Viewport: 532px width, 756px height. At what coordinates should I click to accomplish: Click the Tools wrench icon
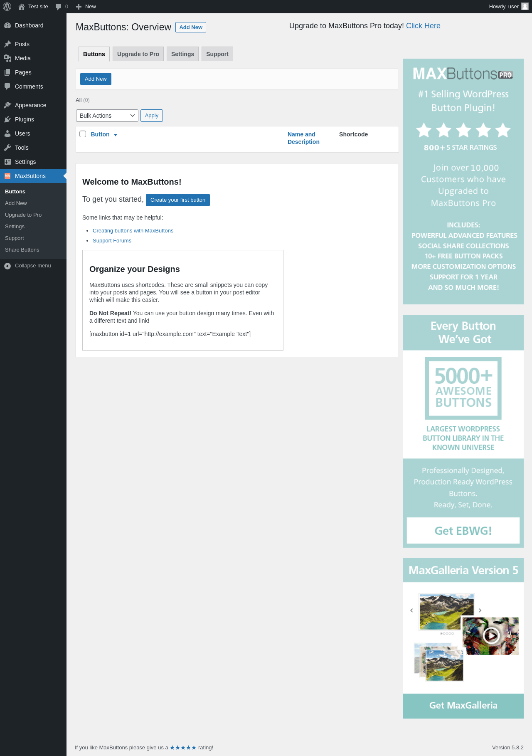point(7,148)
